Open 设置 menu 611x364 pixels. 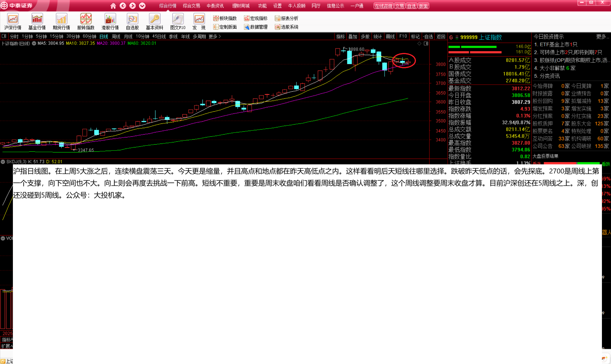277,6
